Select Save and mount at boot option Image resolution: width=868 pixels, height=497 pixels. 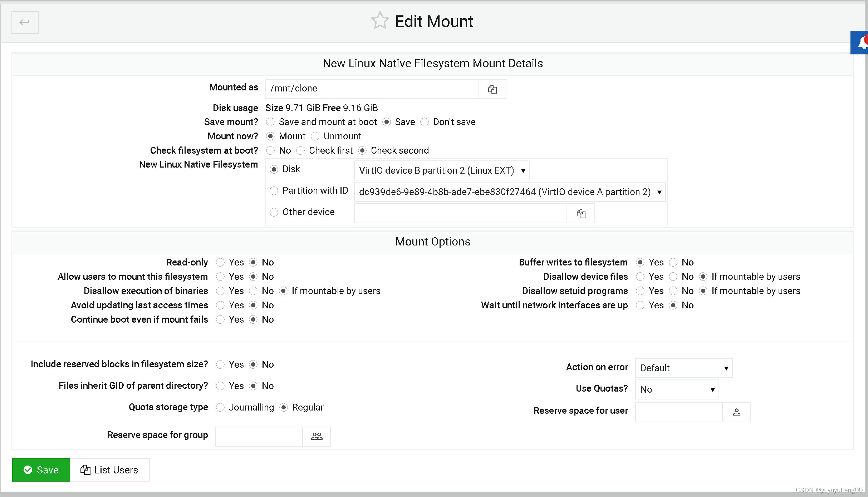point(271,122)
